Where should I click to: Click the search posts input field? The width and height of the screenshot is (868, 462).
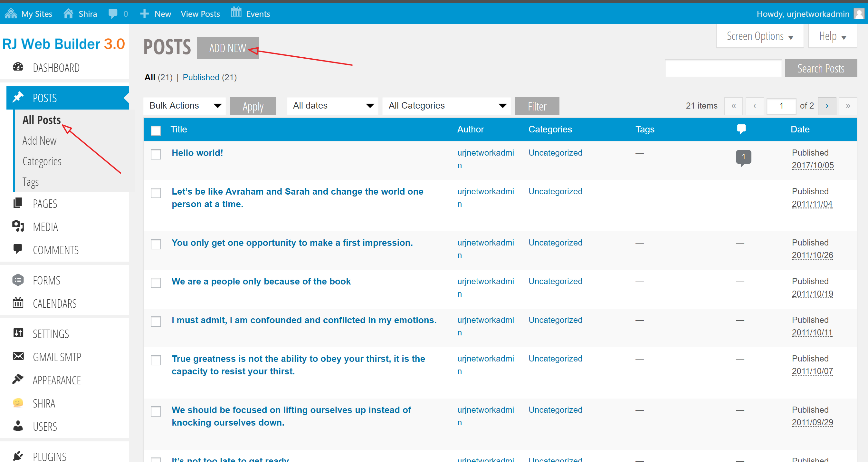click(723, 68)
